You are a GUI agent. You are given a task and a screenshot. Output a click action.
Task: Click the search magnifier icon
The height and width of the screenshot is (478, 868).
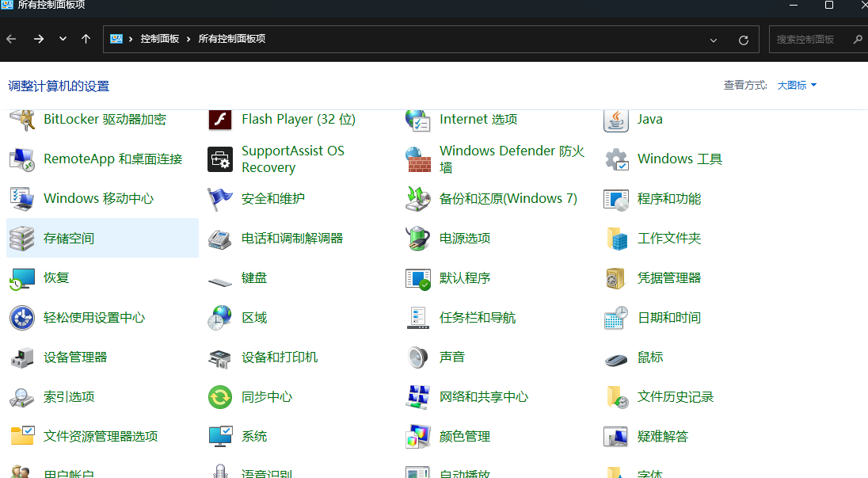point(858,40)
